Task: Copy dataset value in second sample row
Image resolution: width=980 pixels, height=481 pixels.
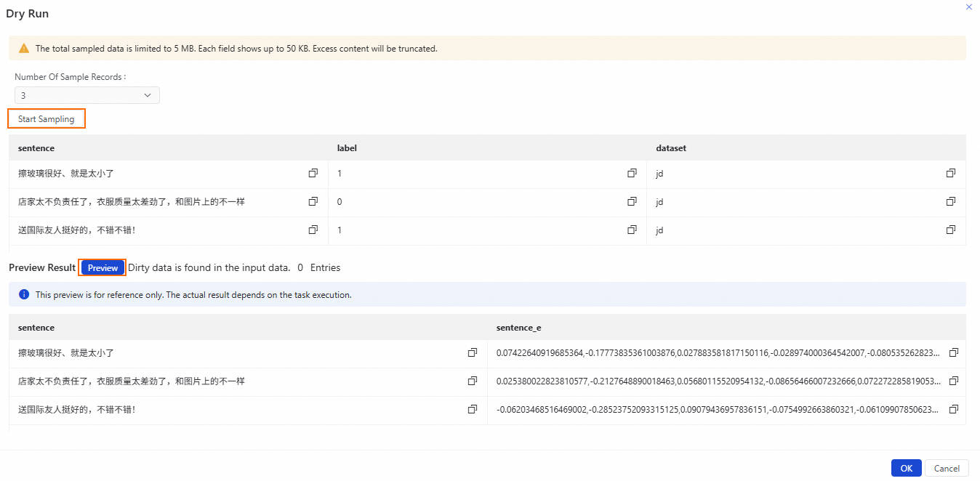Action: click(x=950, y=201)
